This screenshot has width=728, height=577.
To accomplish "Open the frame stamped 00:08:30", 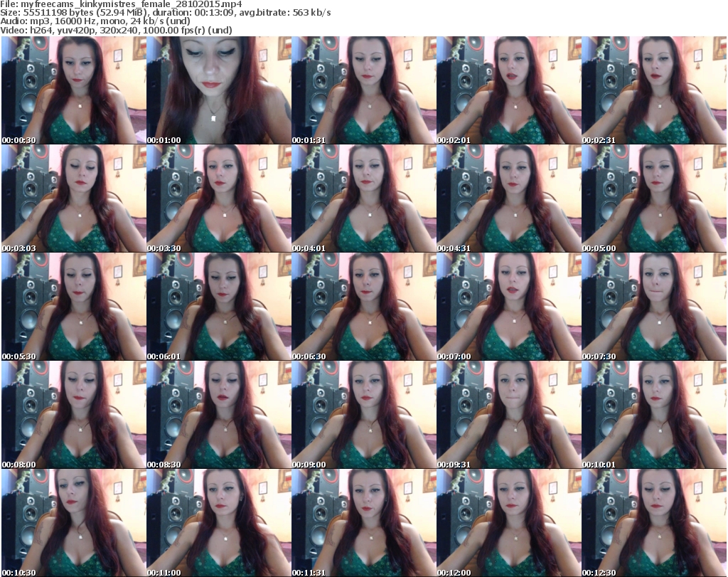I will click(219, 415).
